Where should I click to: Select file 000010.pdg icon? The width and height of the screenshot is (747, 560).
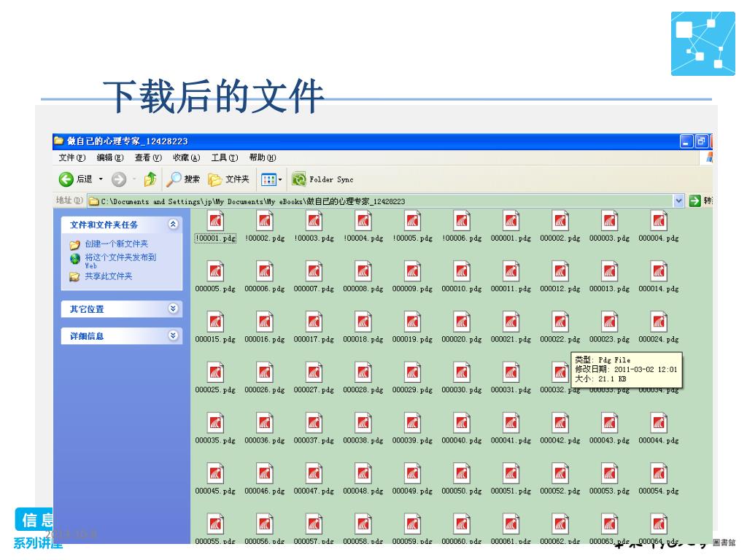(x=462, y=271)
